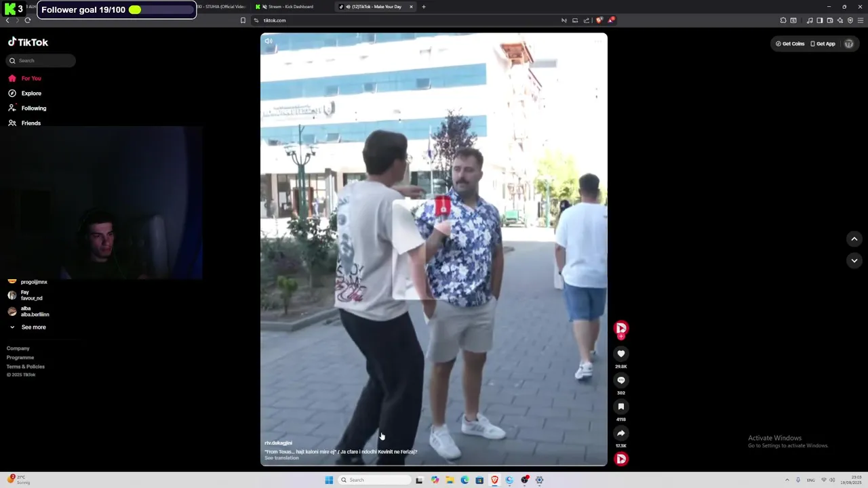Viewport: 868px width, 488px height.
Task: Open Windows Start menu
Action: tap(329, 480)
